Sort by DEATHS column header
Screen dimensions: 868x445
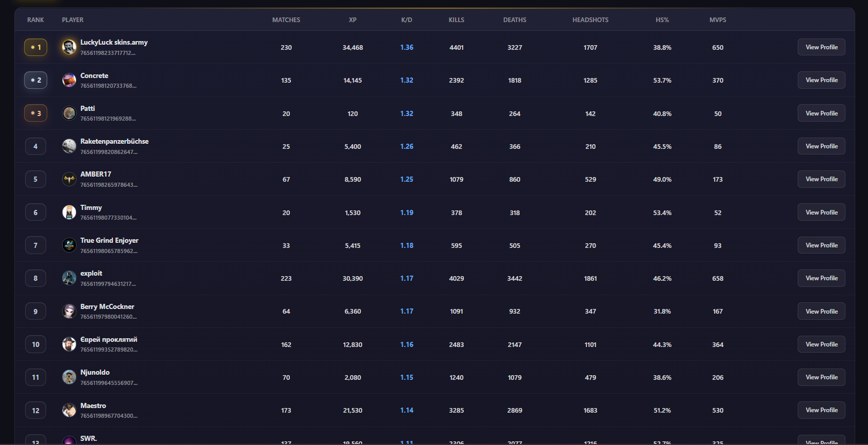point(515,20)
